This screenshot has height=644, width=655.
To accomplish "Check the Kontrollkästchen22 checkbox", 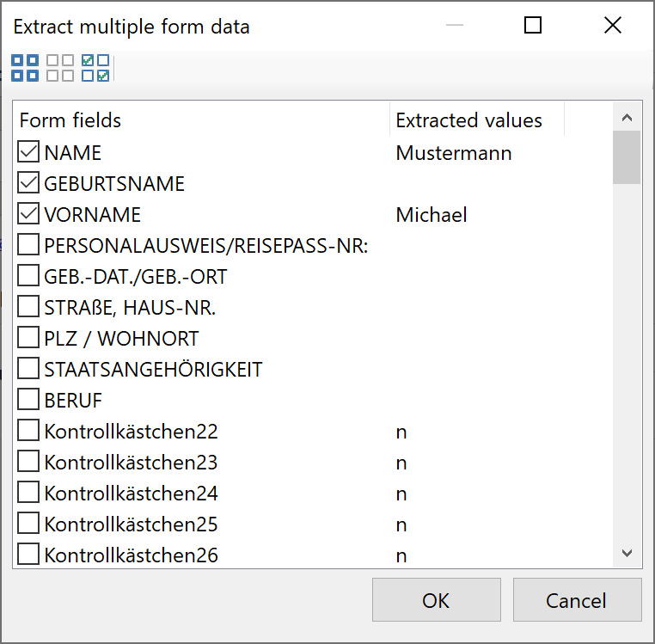I will [x=28, y=430].
